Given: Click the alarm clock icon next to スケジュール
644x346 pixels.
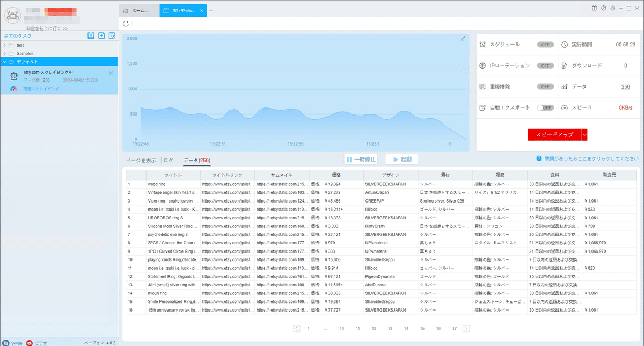Looking at the screenshot, I should (x=483, y=45).
